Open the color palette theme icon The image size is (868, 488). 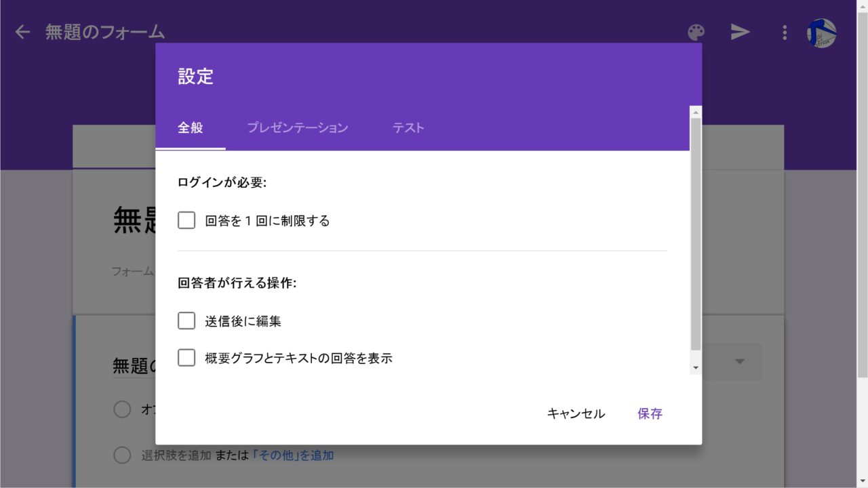[696, 33]
